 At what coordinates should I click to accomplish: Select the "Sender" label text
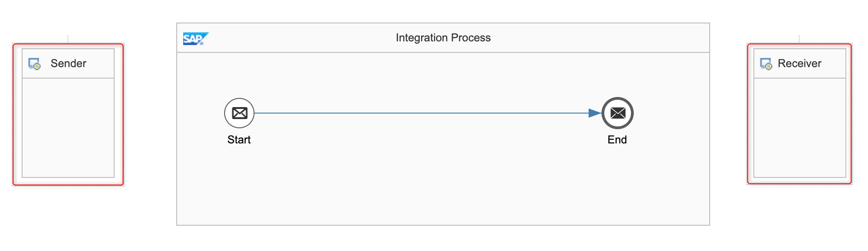pos(69,63)
